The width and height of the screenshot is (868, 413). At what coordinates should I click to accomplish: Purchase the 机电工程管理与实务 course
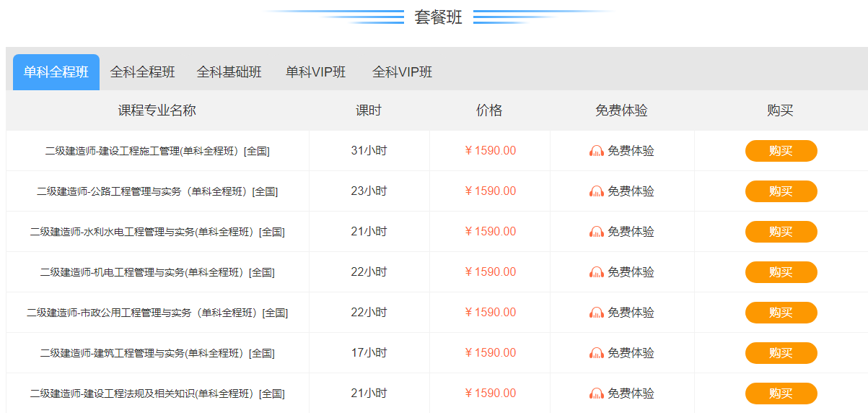[781, 272]
